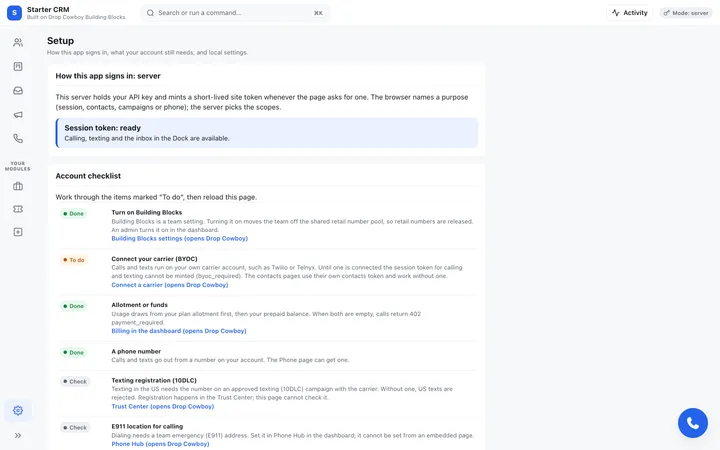Click the E911 location for calling title
The image size is (720, 450).
[x=147, y=426]
